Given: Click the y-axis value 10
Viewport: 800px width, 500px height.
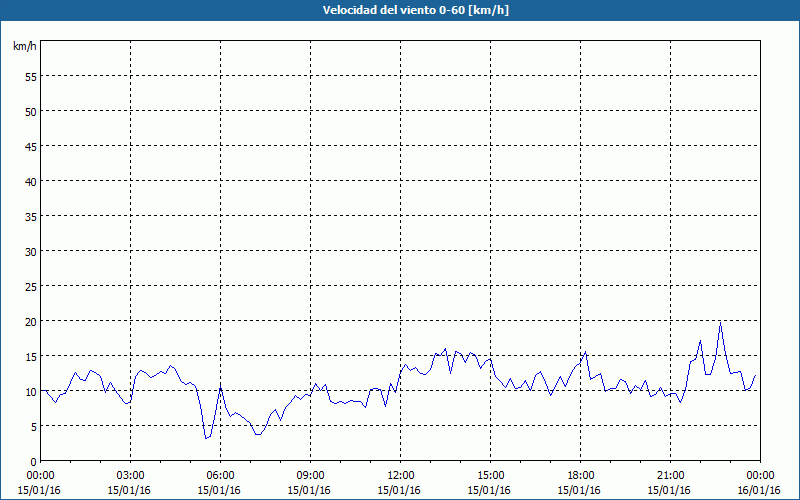Looking at the screenshot, I should tap(31, 392).
